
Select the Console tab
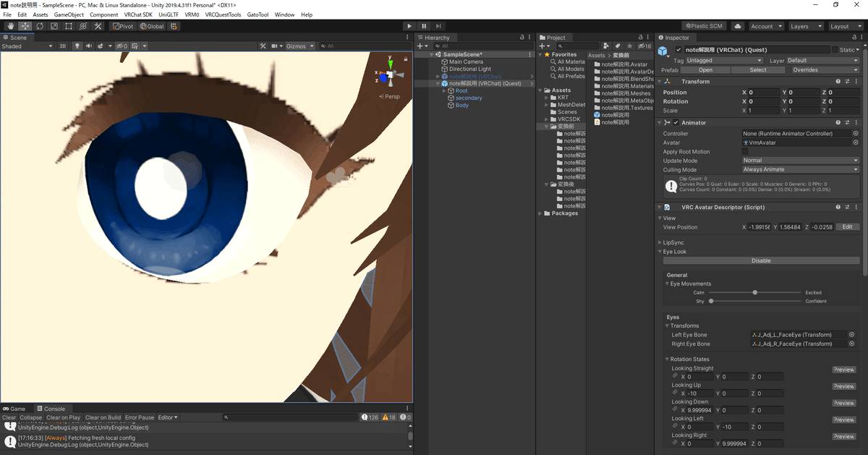pos(51,409)
